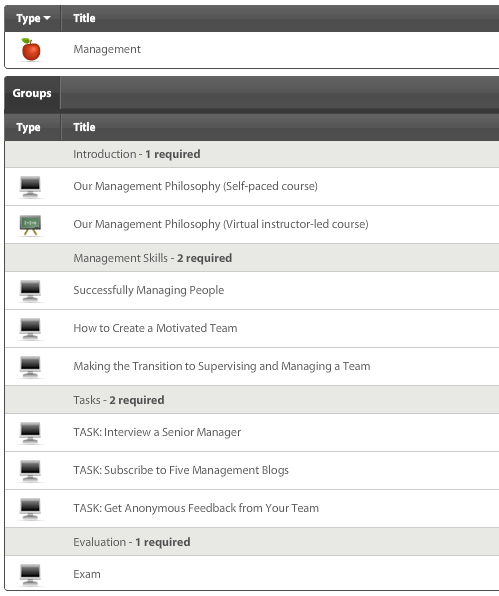499x596 pixels.
Task: Click monitor icon beside Making the Transition course
Action: coord(30,367)
